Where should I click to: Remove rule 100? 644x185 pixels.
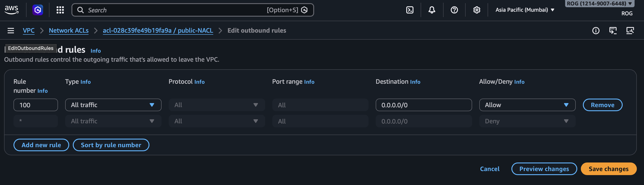(x=602, y=105)
